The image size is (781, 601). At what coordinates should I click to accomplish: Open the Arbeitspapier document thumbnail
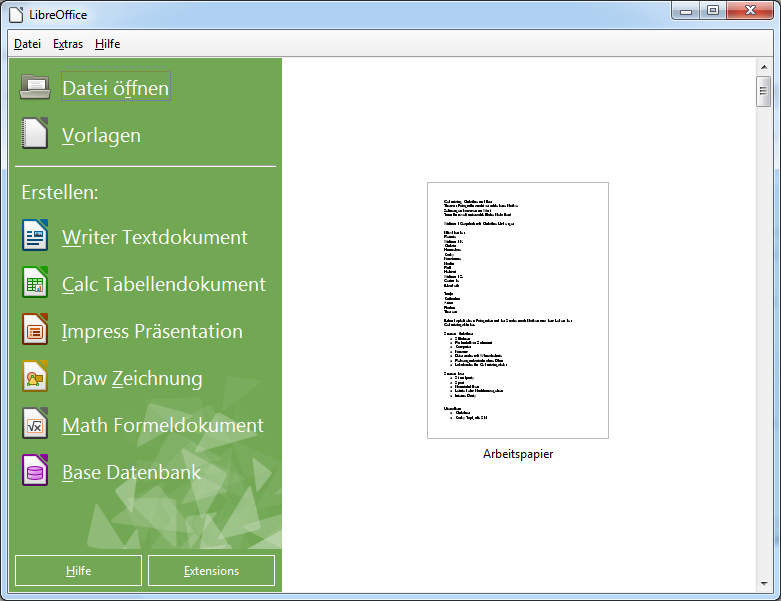[x=517, y=310]
